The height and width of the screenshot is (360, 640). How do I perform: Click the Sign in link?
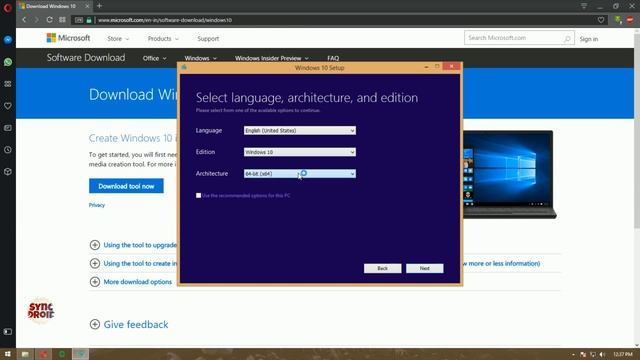[x=589, y=39]
